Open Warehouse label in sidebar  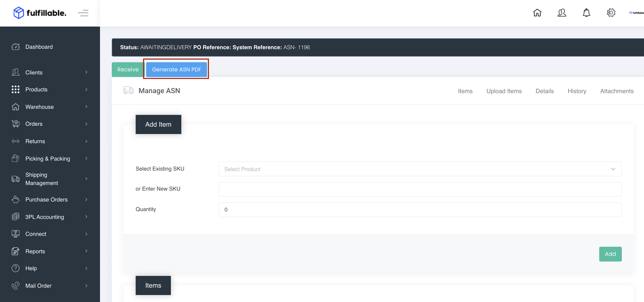pyautogui.click(x=40, y=107)
